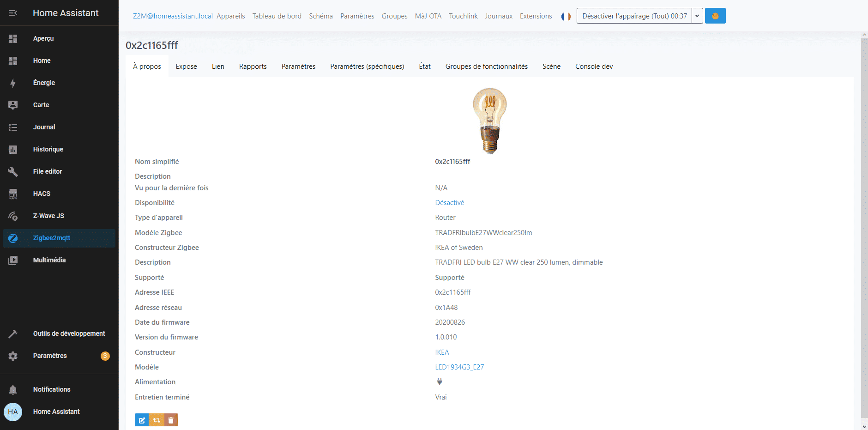Image resolution: width=868 pixels, height=430 pixels.
Task: Go to Appareils in top navigation
Action: coord(231,16)
